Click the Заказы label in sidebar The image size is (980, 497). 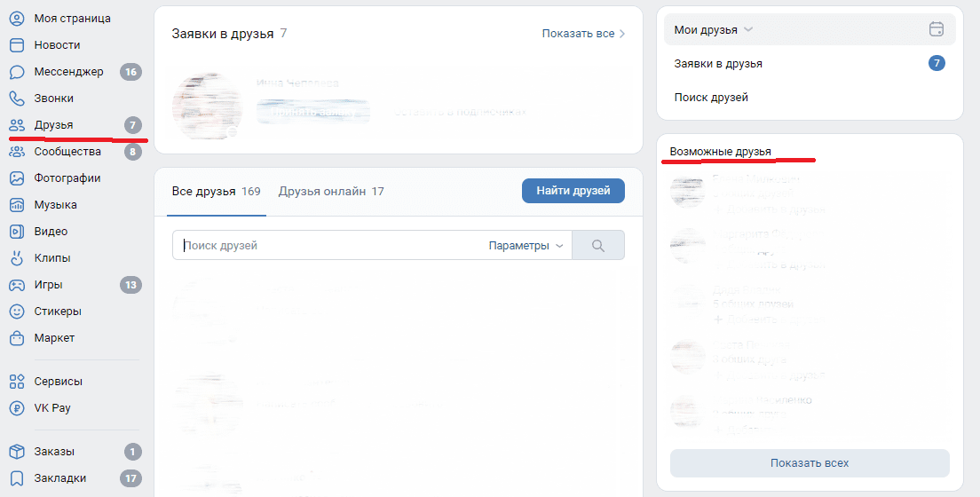click(54, 452)
